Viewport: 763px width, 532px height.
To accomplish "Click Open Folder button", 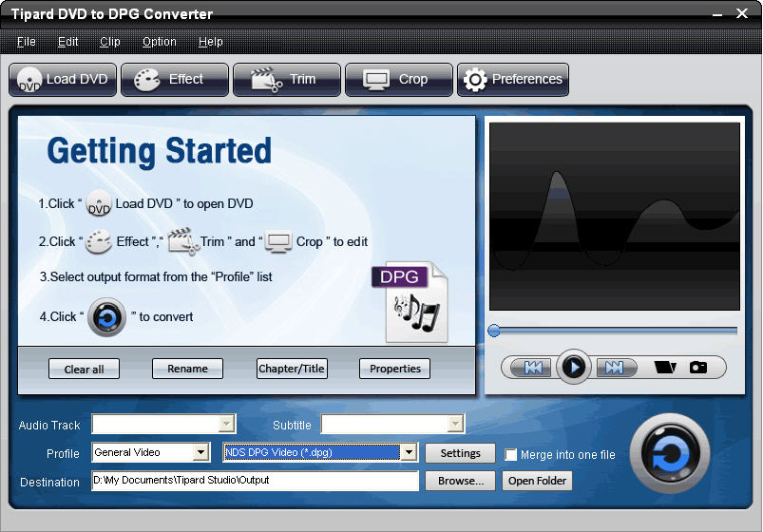I will coord(537,481).
